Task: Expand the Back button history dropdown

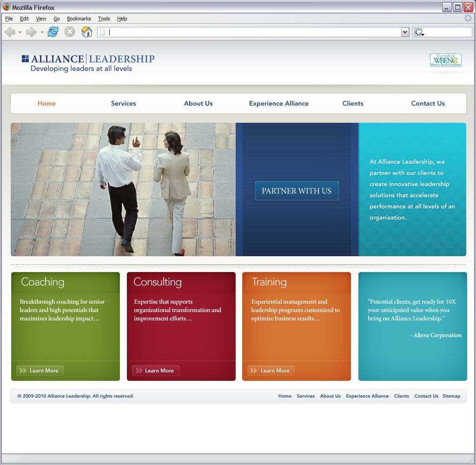Action: point(19,33)
